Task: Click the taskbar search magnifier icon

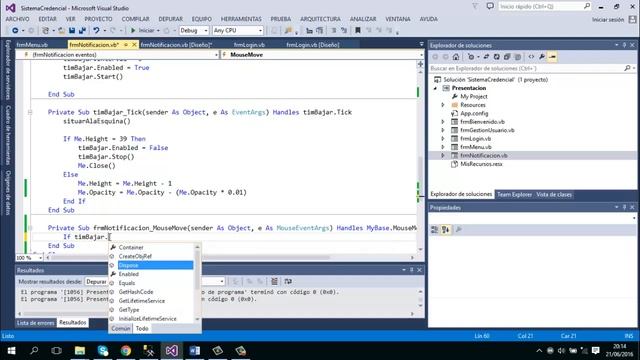Action: click(34, 351)
